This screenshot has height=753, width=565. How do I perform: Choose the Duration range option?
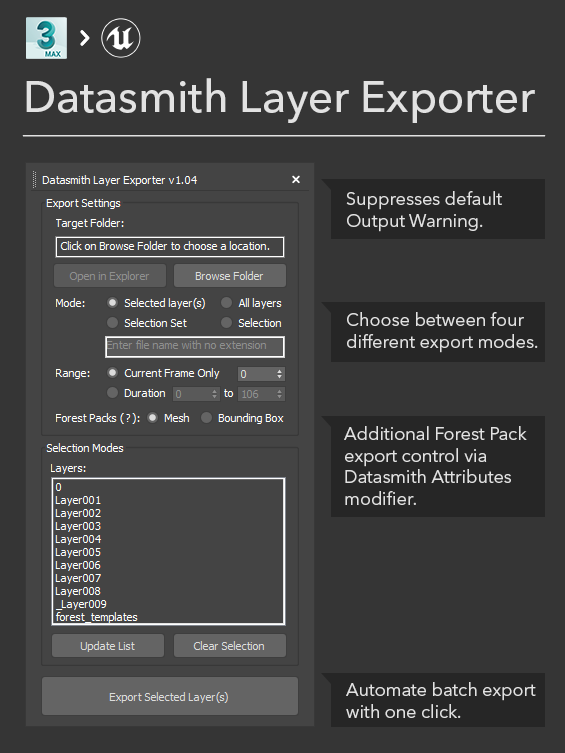point(112,393)
